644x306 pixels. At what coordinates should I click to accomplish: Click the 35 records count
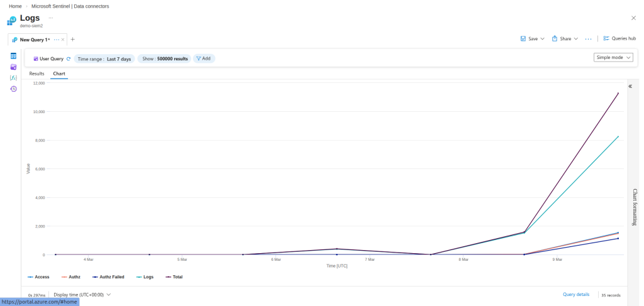tap(611, 295)
